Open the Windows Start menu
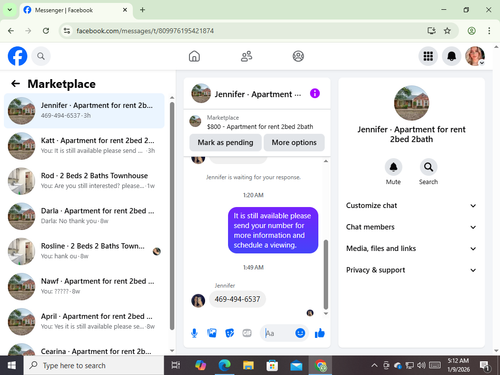This screenshot has width=500, height=375. click(12, 365)
